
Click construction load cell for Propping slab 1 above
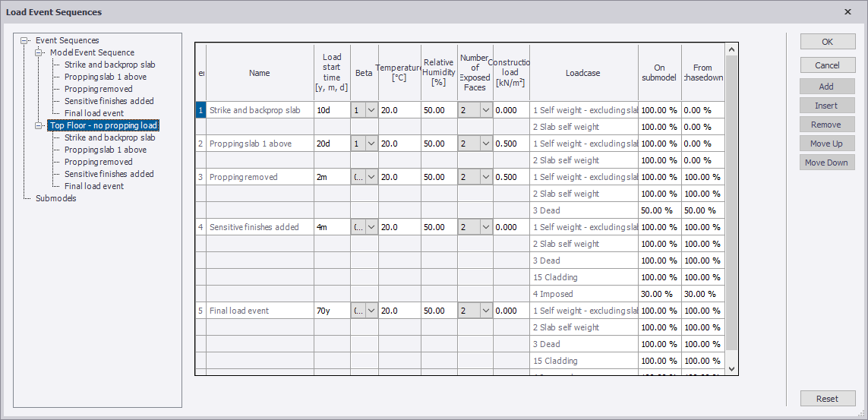click(510, 144)
